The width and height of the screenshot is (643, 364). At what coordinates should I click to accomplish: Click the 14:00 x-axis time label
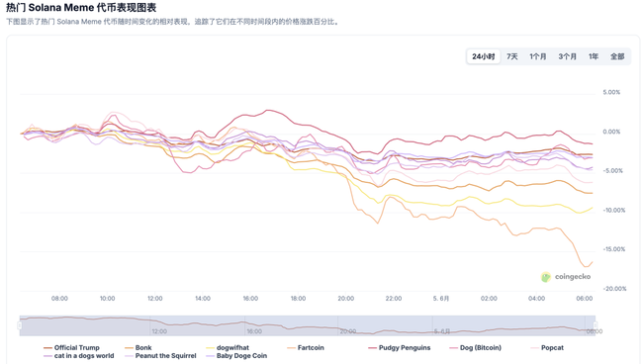pos(203,299)
